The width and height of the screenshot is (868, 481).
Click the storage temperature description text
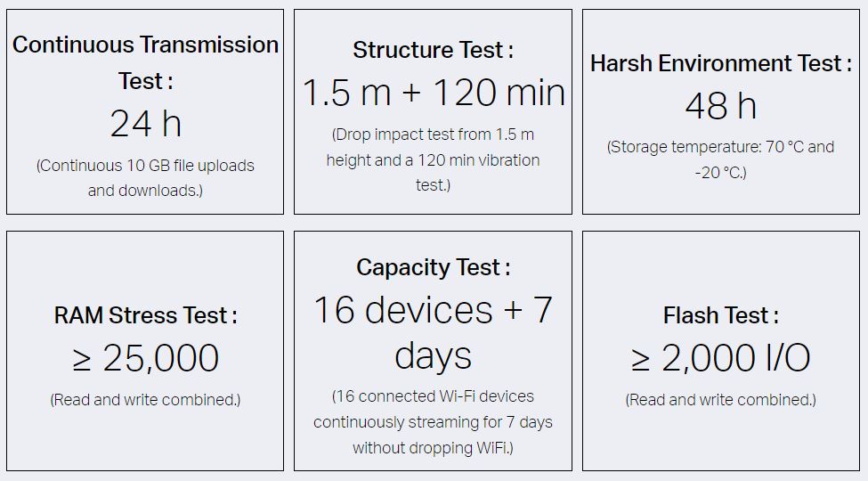(721, 159)
